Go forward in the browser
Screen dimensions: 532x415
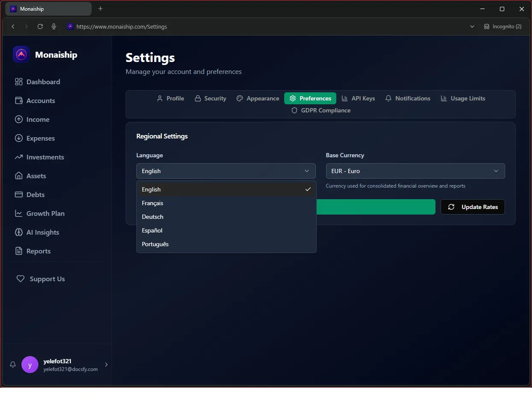pyautogui.click(x=26, y=26)
